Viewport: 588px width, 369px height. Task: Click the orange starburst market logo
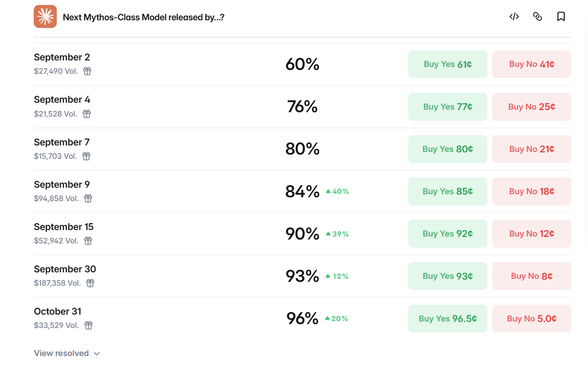point(45,16)
